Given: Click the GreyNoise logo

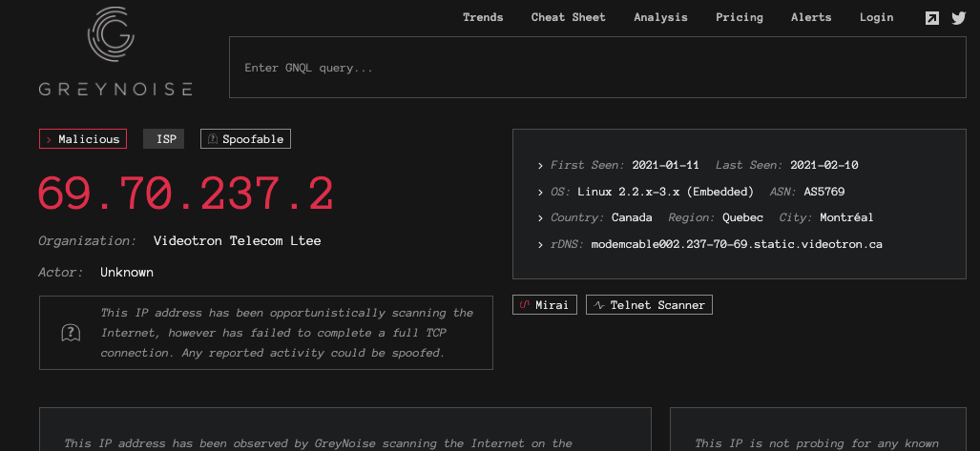Looking at the screenshot, I should (x=115, y=50).
